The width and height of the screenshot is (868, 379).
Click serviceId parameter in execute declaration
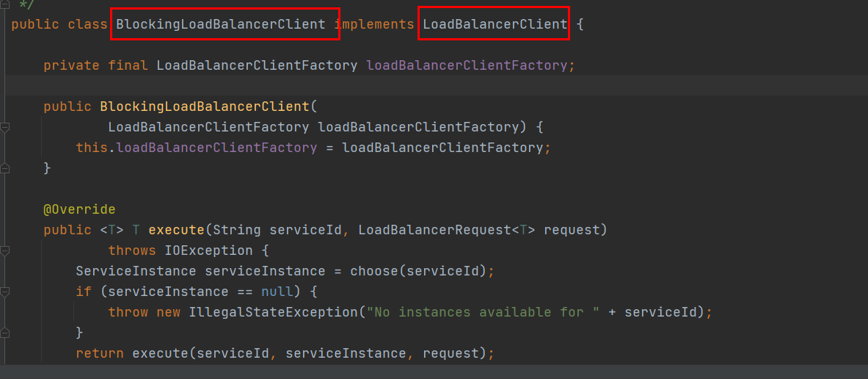coord(305,230)
